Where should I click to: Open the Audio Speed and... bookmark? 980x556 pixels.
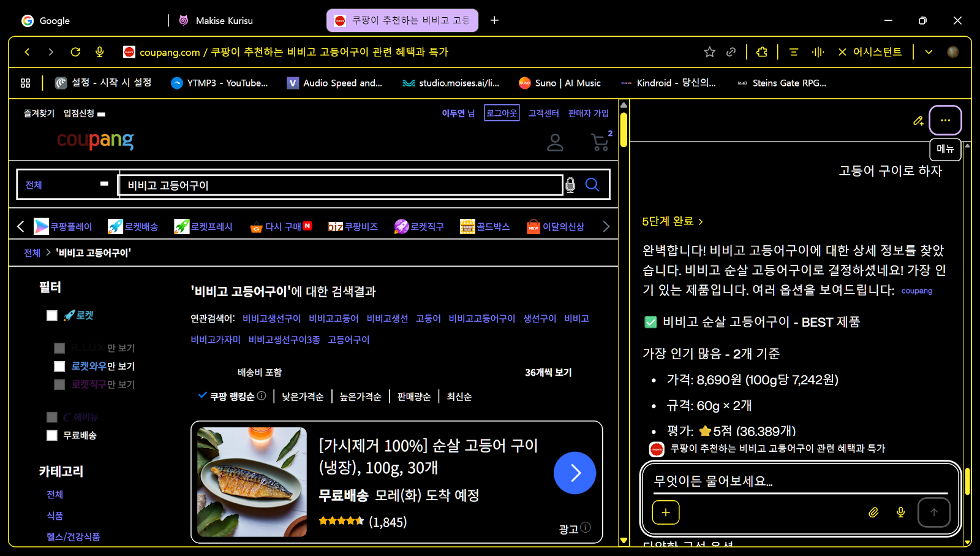[x=334, y=83]
